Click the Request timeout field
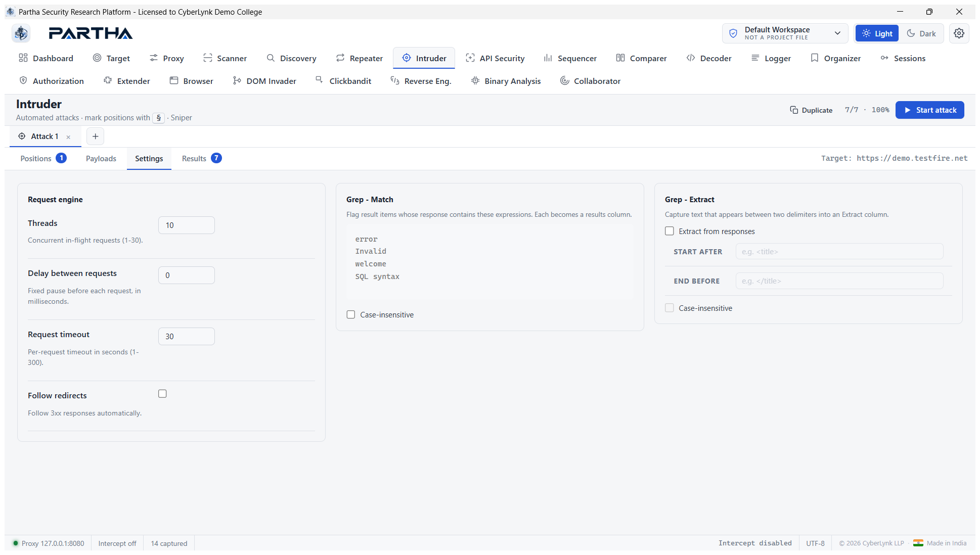 187,336
